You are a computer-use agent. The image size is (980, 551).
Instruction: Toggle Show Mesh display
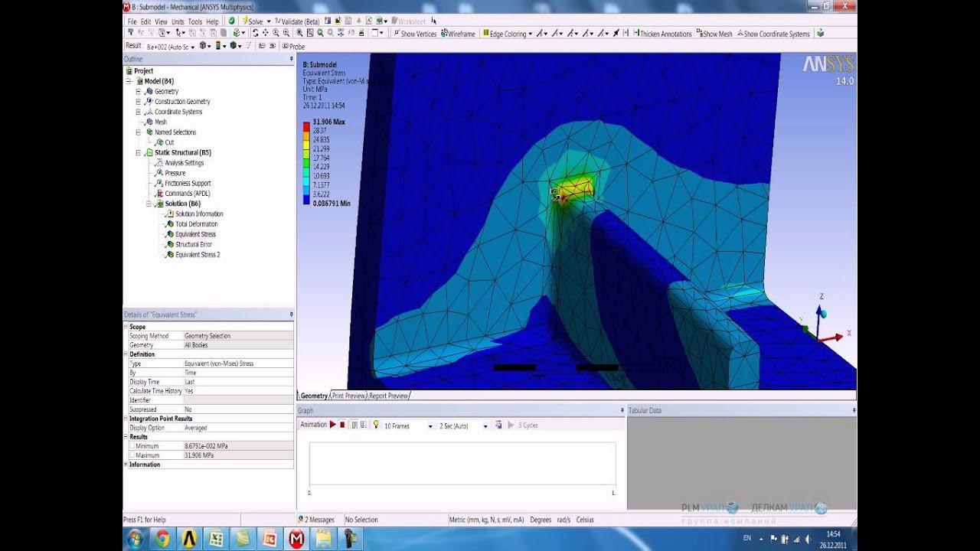pyautogui.click(x=714, y=34)
